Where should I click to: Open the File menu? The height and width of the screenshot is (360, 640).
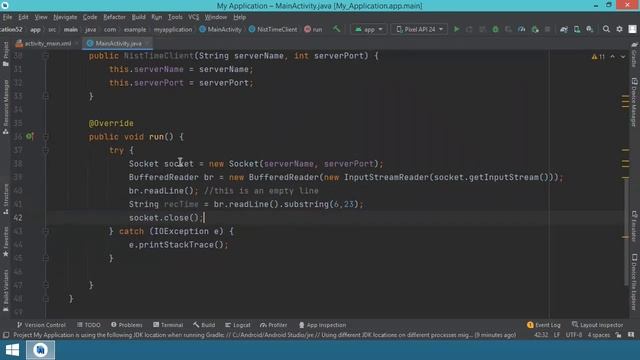point(7,17)
